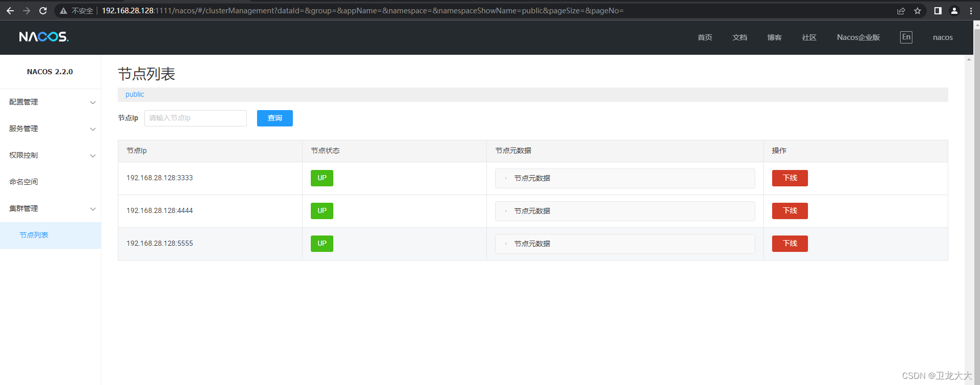The image size is (980, 385).
Task: Click the browser forward arrow
Action: coord(27,11)
